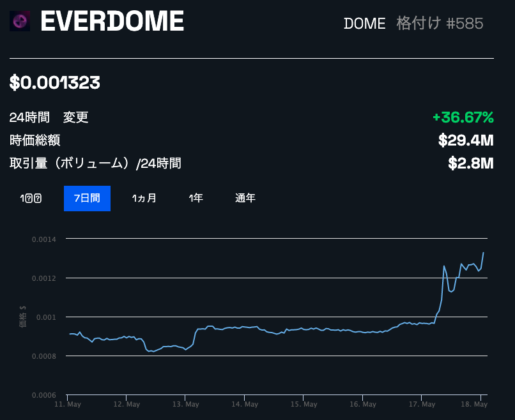
Task: Switch chart to 通年 range
Action: click(x=245, y=198)
